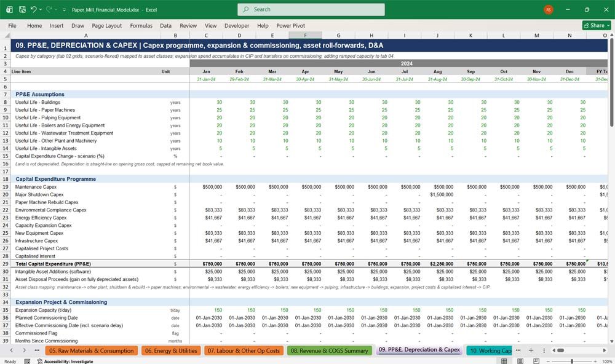Select row 29 header
615x364 pixels.
click(x=6, y=264)
